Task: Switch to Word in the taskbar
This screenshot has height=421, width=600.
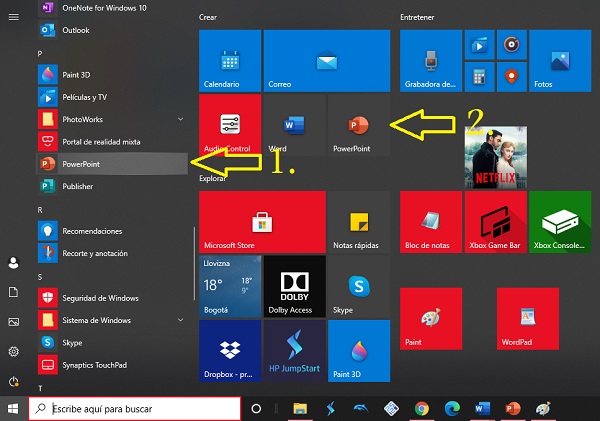Action: (x=482, y=409)
